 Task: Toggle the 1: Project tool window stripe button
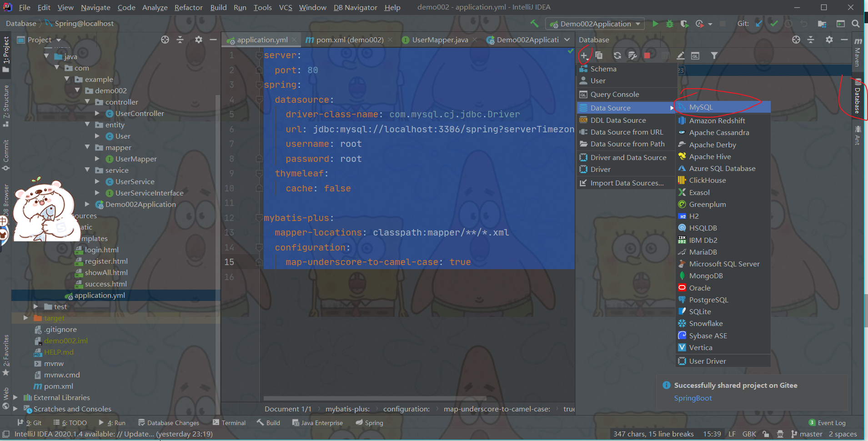click(x=6, y=55)
